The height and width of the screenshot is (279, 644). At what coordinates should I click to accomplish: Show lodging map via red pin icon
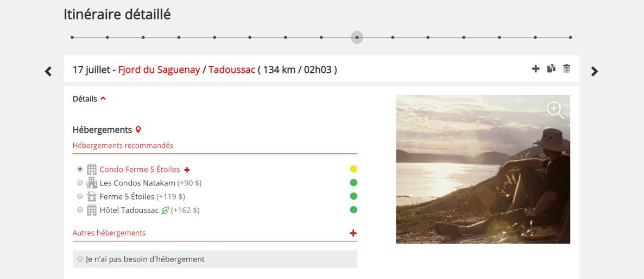click(x=138, y=129)
